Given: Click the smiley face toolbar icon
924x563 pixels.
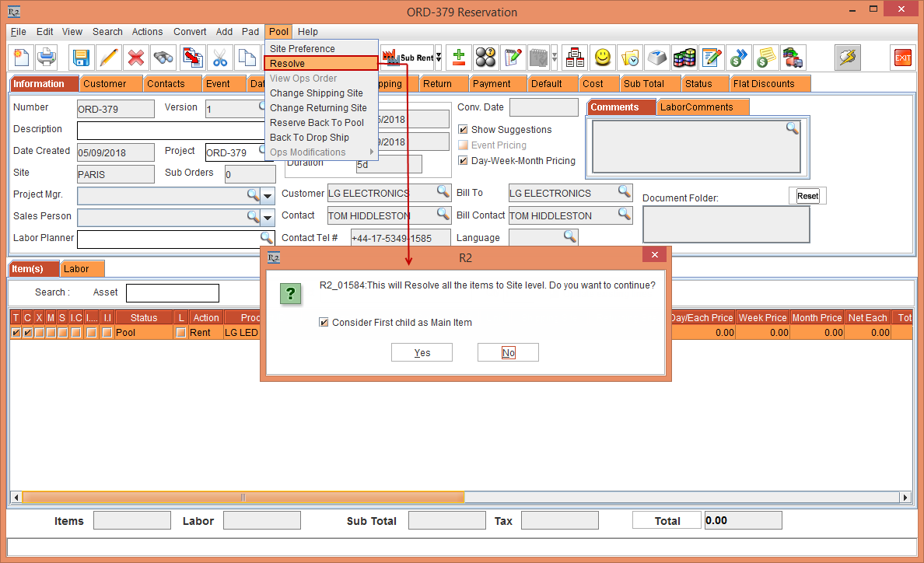Looking at the screenshot, I should (x=602, y=58).
